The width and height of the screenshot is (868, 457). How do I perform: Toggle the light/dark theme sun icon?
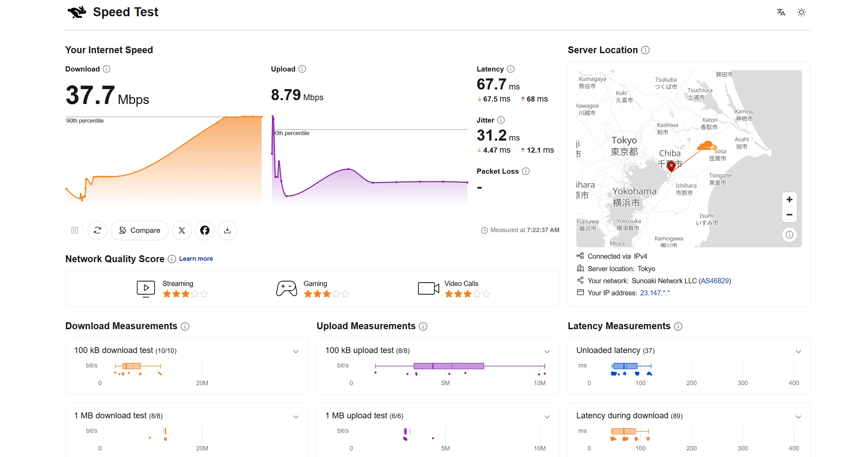tap(801, 12)
